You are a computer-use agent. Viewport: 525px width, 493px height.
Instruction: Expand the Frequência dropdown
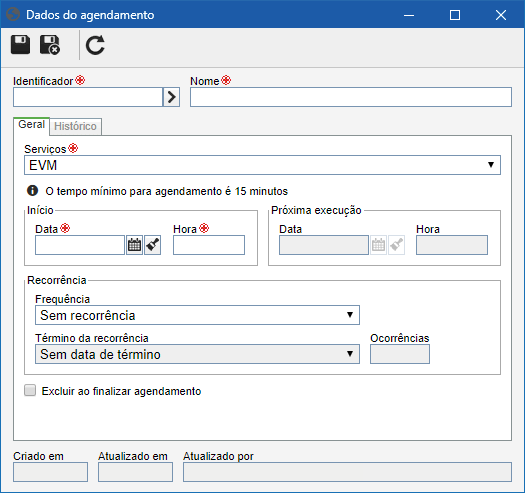click(197, 315)
